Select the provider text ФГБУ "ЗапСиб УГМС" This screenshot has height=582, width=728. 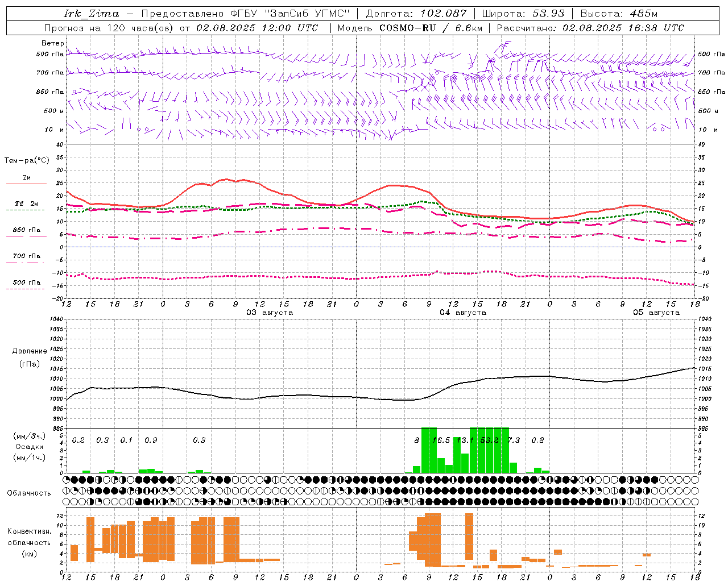(290, 14)
